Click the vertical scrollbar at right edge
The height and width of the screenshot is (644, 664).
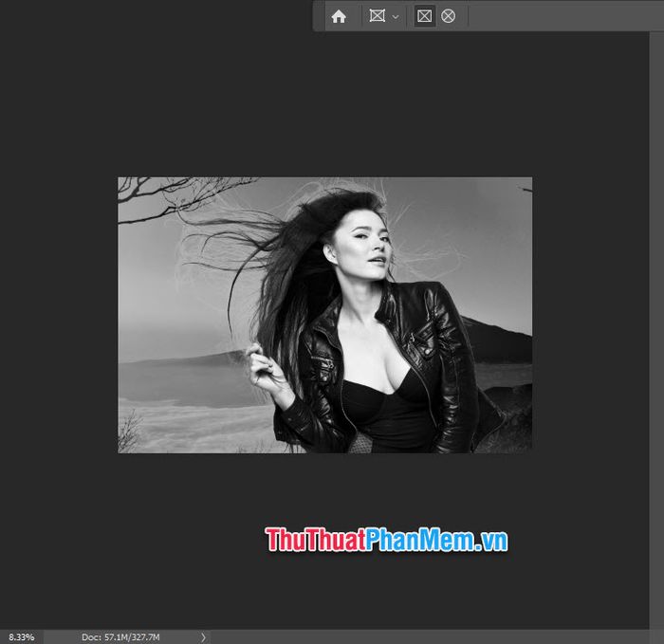pos(656,330)
